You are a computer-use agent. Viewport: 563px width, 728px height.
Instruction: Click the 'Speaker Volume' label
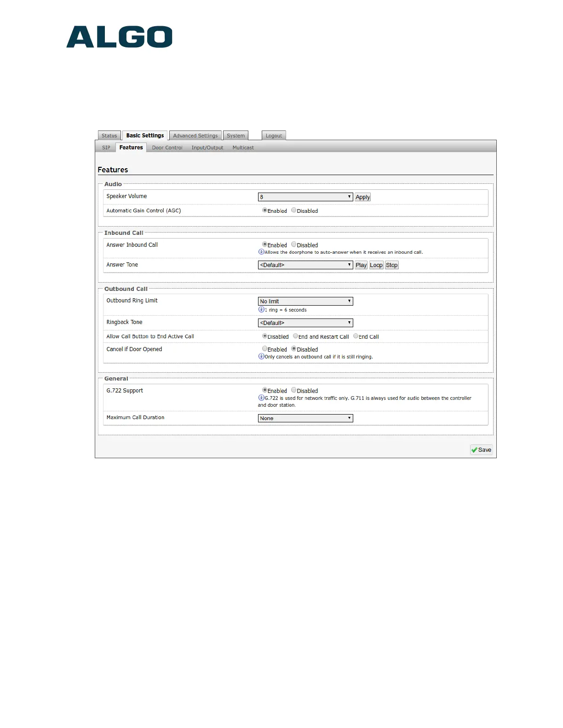(x=126, y=196)
